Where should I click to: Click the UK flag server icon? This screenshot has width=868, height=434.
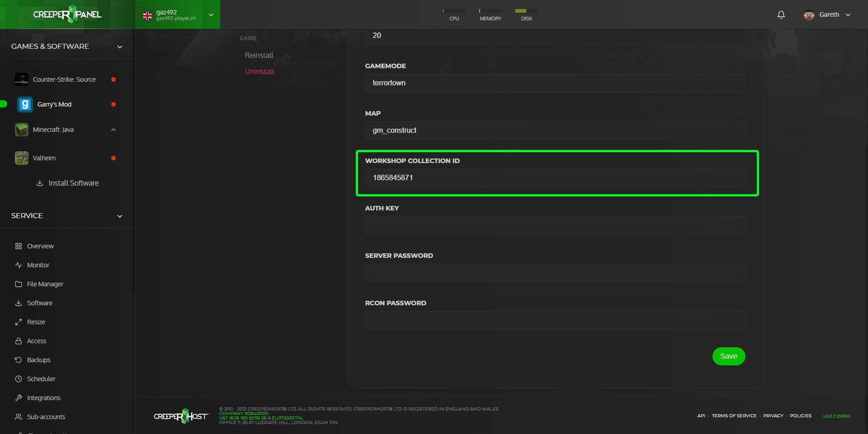point(147,16)
